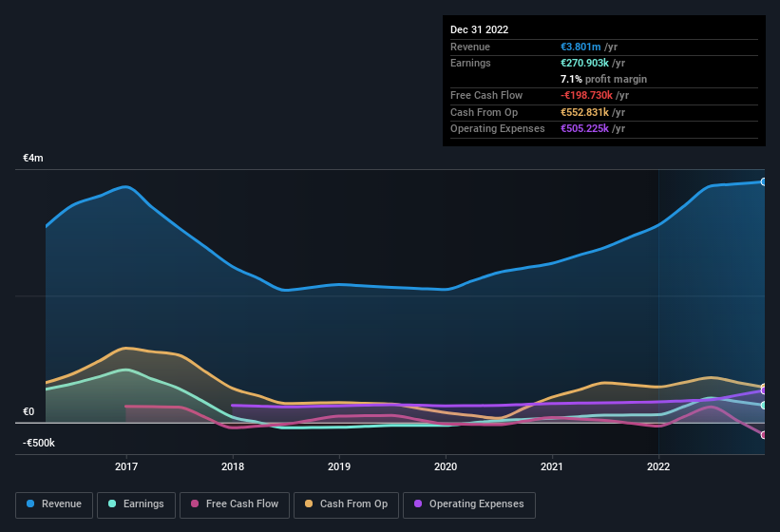Click the Dec 31 2022 tooltip date
Screen dimensions: 780x532
[479, 29]
